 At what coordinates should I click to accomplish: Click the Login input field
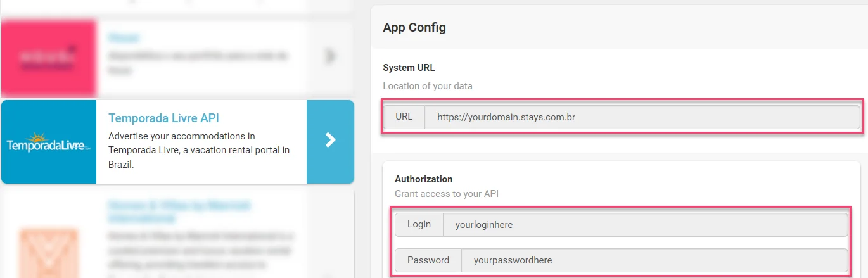tap(645, 225)
